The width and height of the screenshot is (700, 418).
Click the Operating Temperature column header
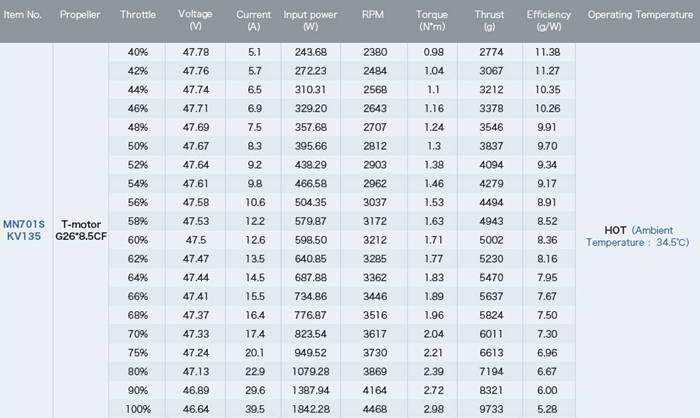click(x=638, y=16)
